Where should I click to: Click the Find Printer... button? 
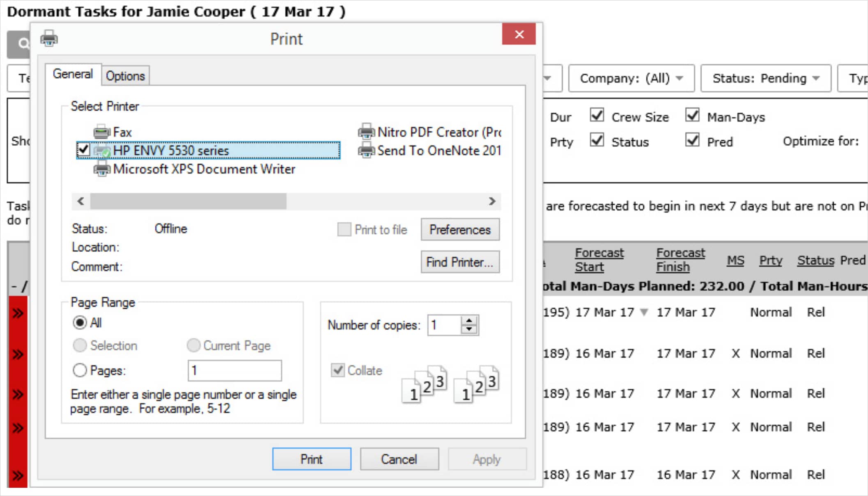[460, 262]
